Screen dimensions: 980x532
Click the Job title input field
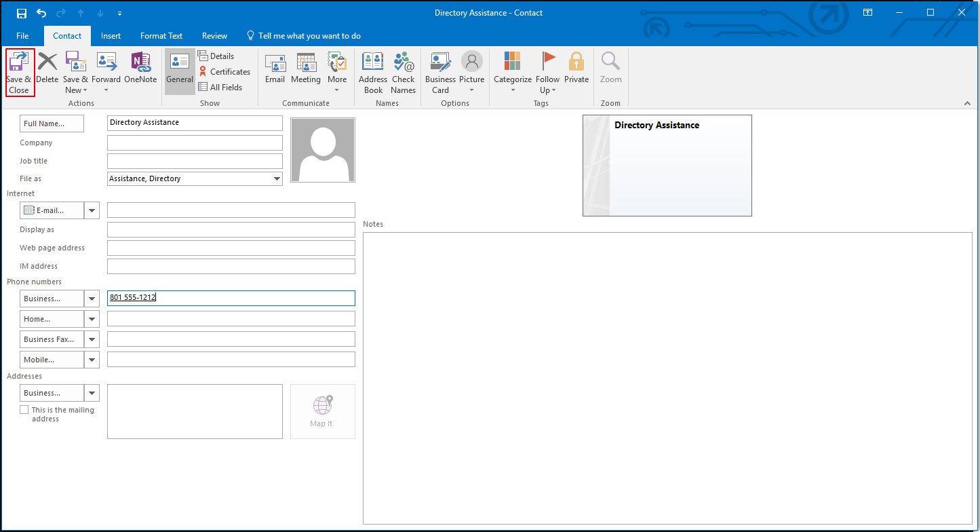click(195, 161)
